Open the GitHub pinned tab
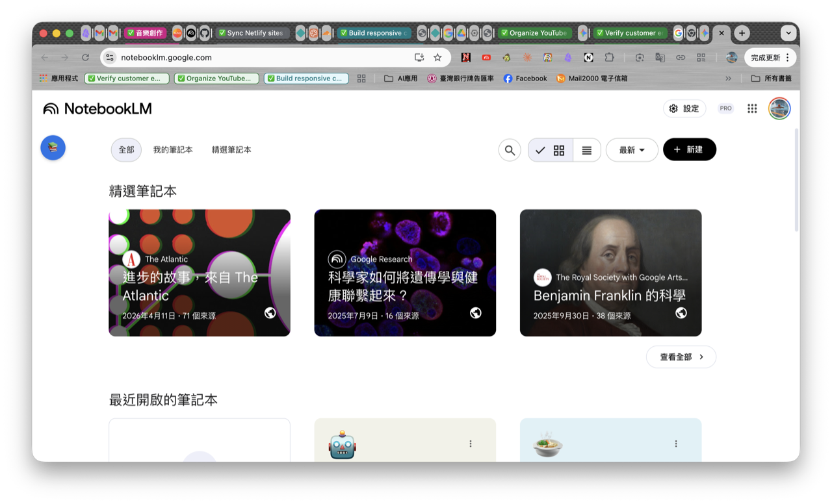Screen dimensions: 832x504 [204, 32]
